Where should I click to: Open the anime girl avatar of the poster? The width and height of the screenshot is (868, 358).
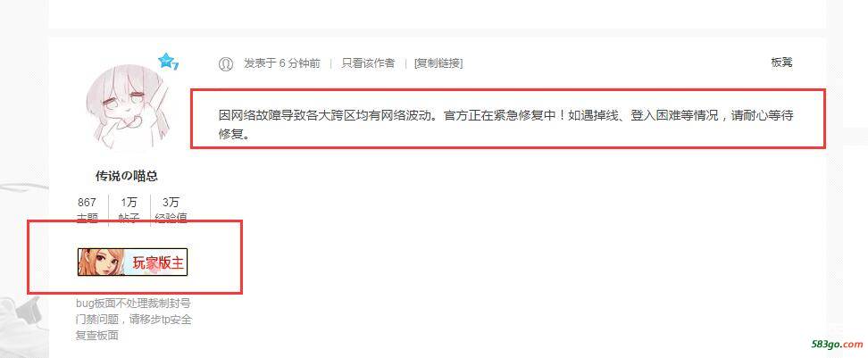tap(127, 105)
